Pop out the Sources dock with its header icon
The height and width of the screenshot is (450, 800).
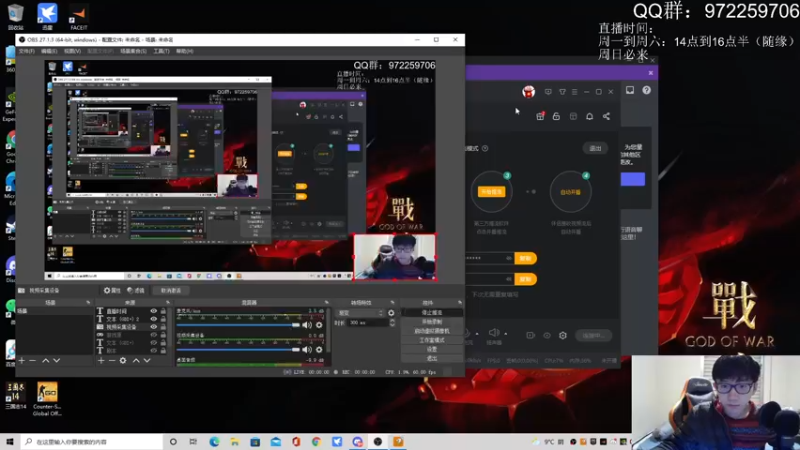click(168, 303)
